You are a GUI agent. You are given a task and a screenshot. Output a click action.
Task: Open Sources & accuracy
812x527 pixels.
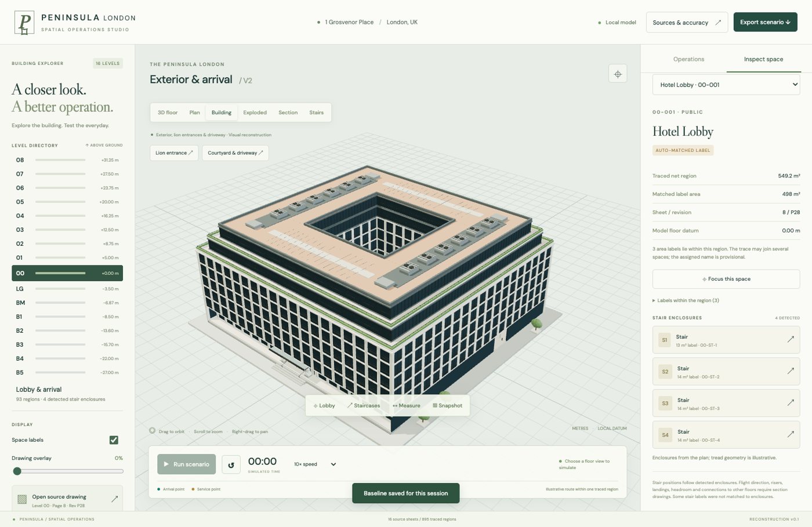[687, 23]
